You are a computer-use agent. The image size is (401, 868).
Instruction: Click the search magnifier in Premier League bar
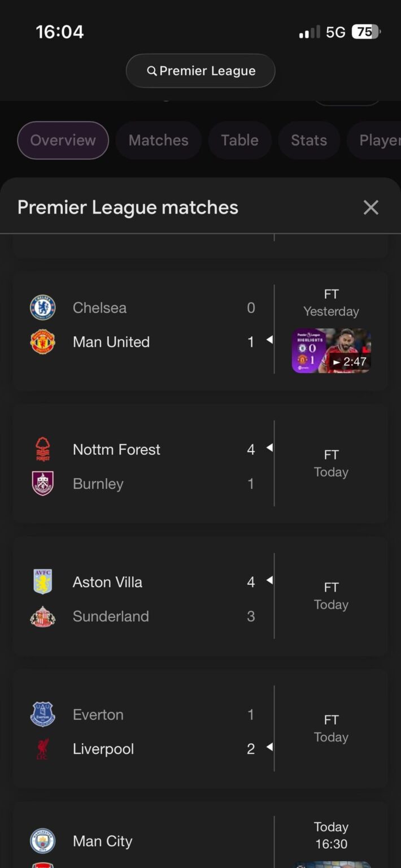coord(152,71)
